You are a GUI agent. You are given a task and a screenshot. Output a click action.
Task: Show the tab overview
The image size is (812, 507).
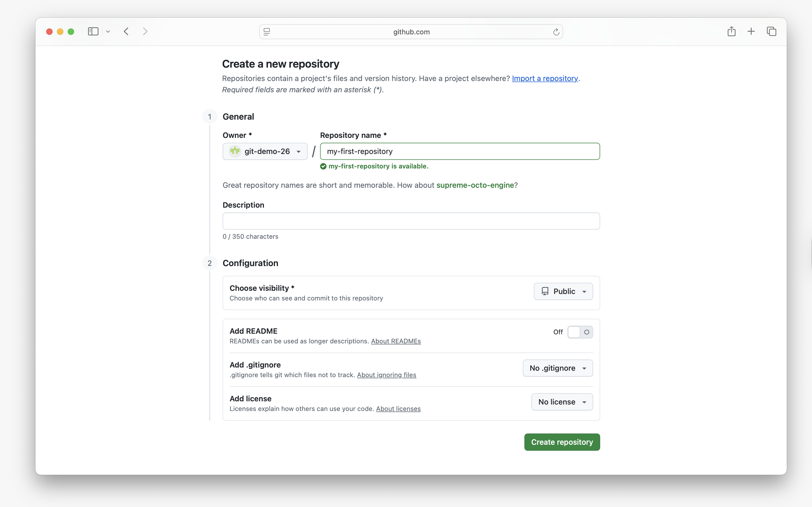pyautogui.click(x=771, y=31)
